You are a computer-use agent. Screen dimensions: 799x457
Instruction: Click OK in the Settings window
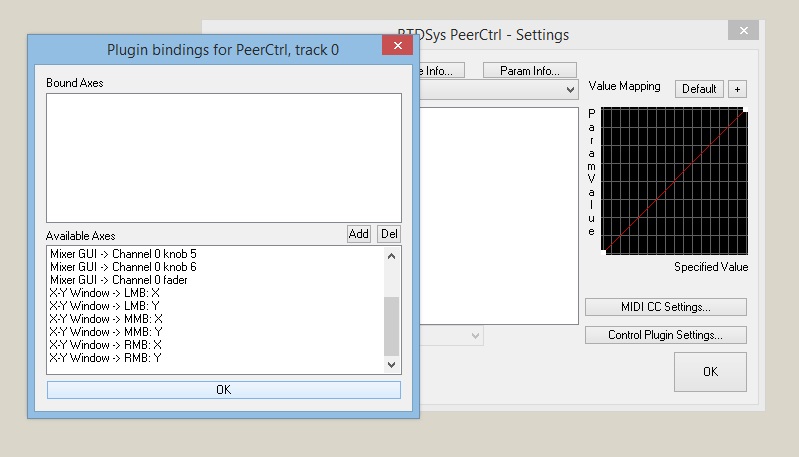(x=710, y=372)
